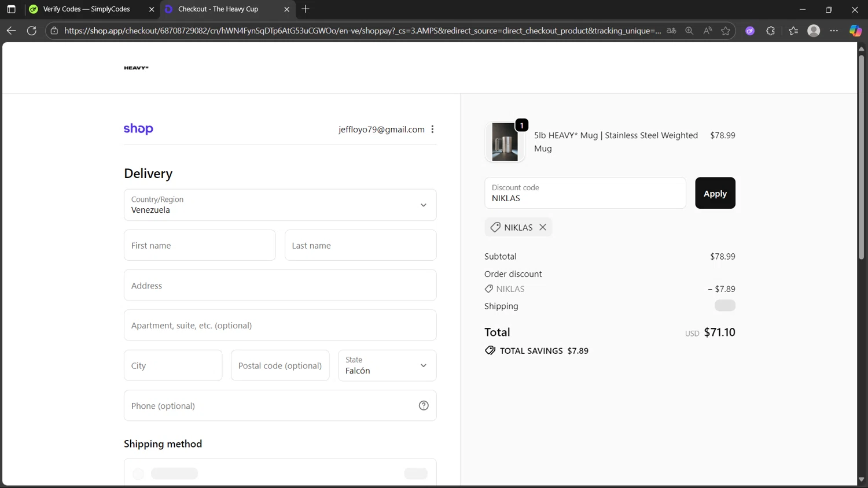Open a new browser tab
The height and width of the screenshot is (488, 868).
306,9
